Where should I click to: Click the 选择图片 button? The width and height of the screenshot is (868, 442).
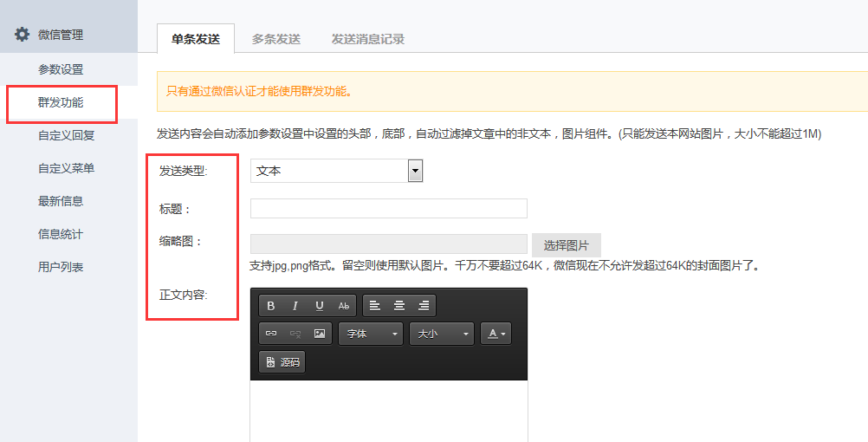pyautogui.click(x=567, y=244)
